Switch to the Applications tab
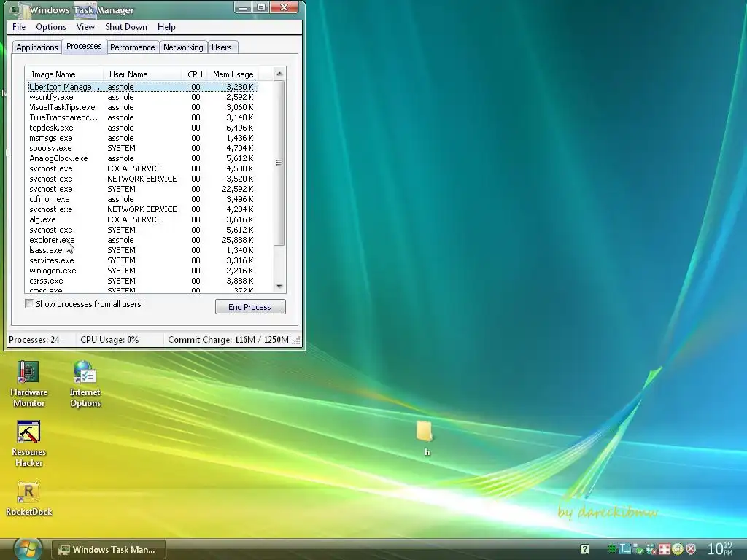Image resolution: width=747 pixels, height=560 pixels. pyautogui.click(x=36, y=47)
